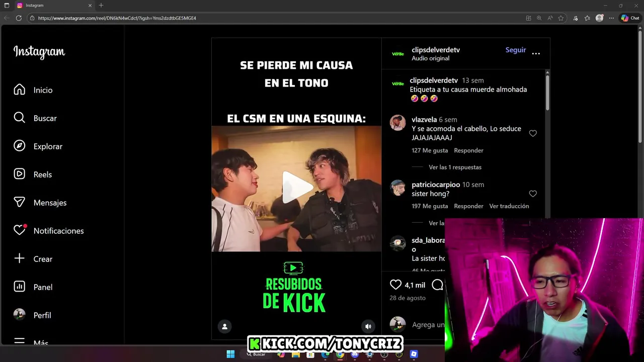644x362 pixels.
Task: View site information lock icon
Action: click(32, 18)
